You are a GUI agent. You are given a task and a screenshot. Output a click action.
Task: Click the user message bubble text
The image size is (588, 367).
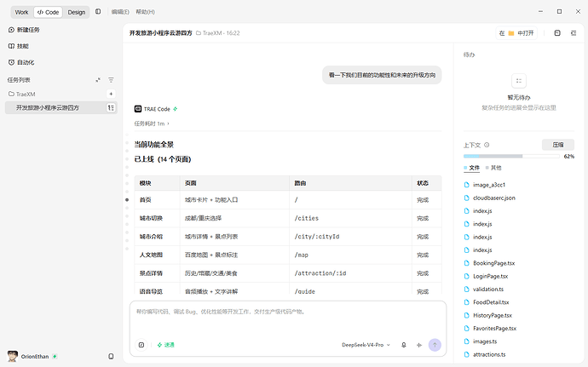coord(382,75)
